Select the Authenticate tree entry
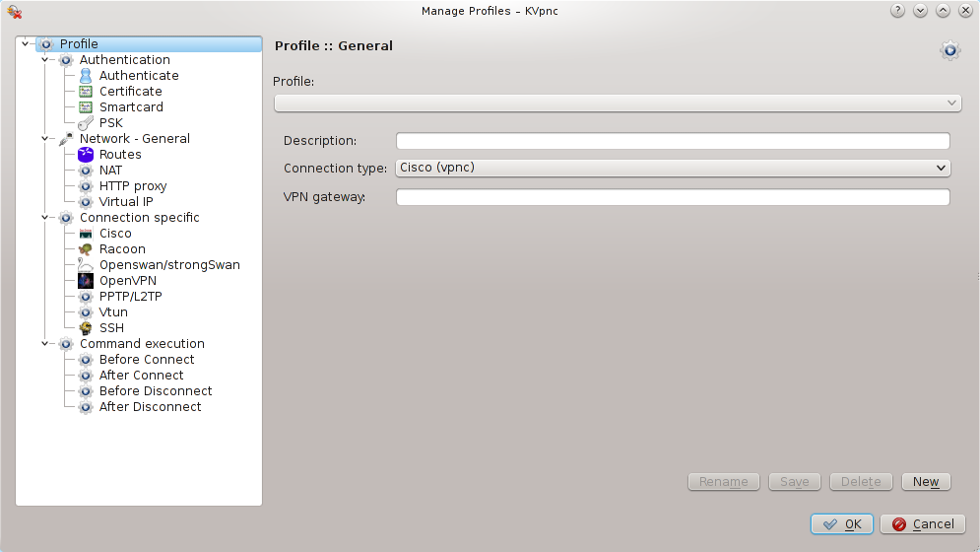 (x=139, y=76)
